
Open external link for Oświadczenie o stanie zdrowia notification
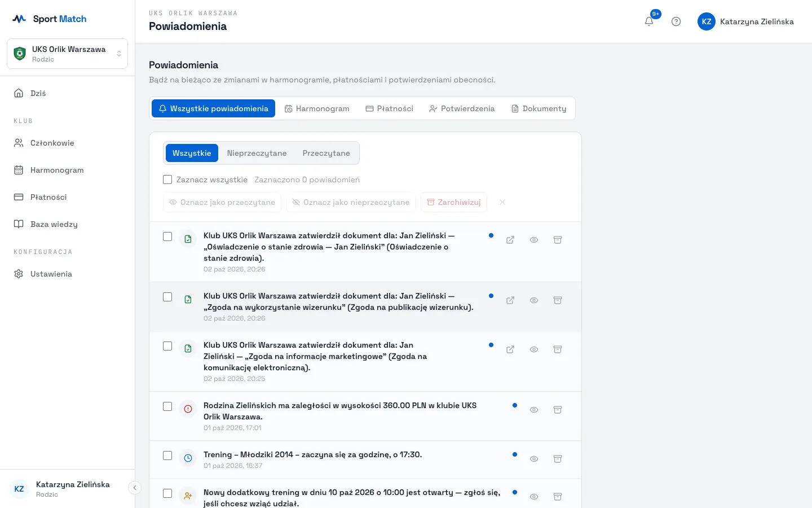[510, 240]
